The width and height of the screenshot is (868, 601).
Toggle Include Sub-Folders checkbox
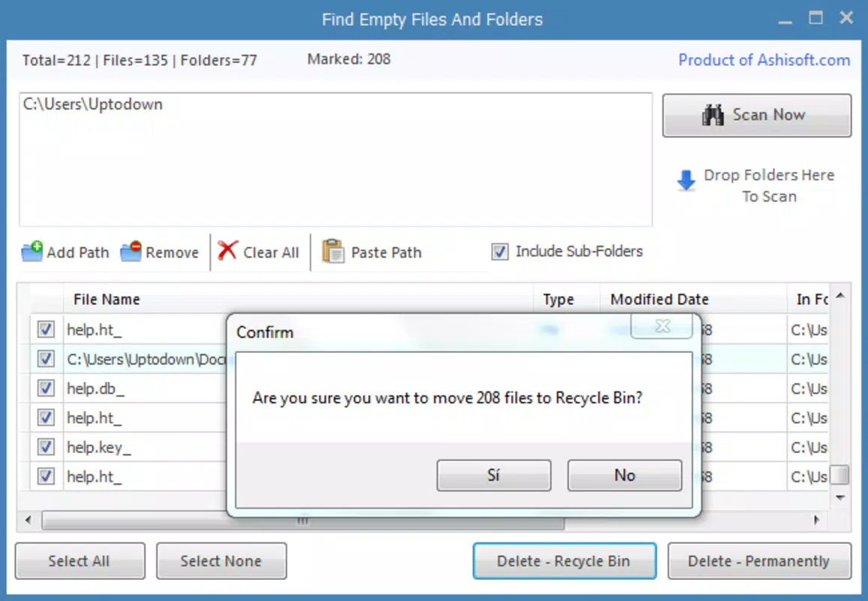[x=500, y=252]
